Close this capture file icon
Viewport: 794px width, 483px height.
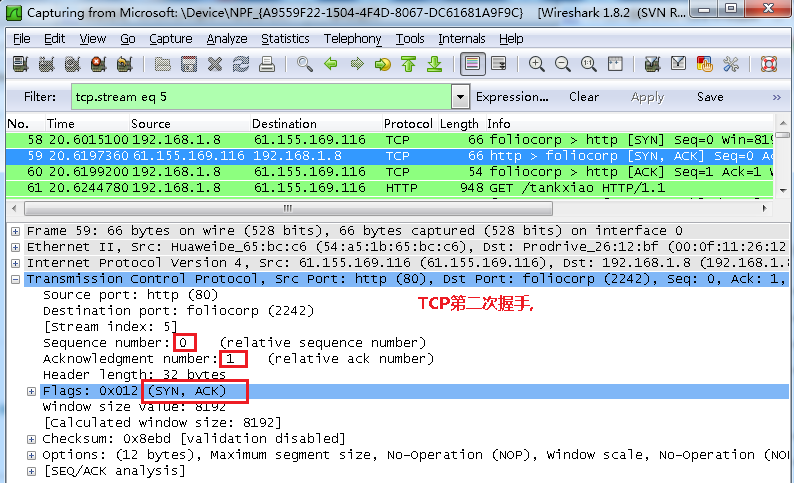pos(215,64)
